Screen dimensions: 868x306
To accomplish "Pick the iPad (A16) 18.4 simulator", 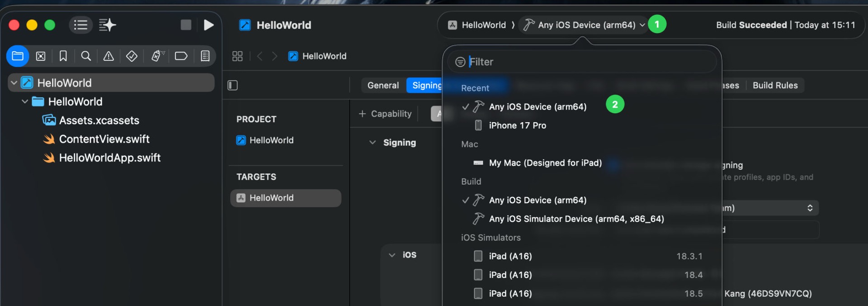I will tap(582, 275).
